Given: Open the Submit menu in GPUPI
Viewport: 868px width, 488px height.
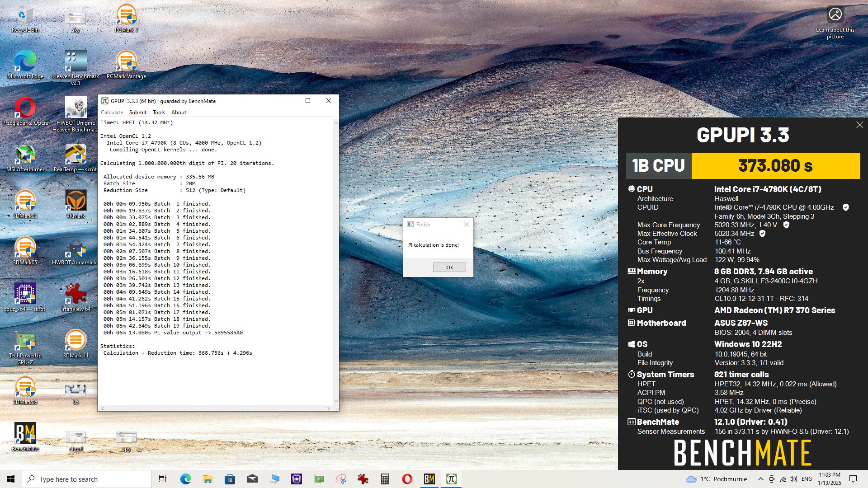Looking at the screenshot, I should 137,113.
